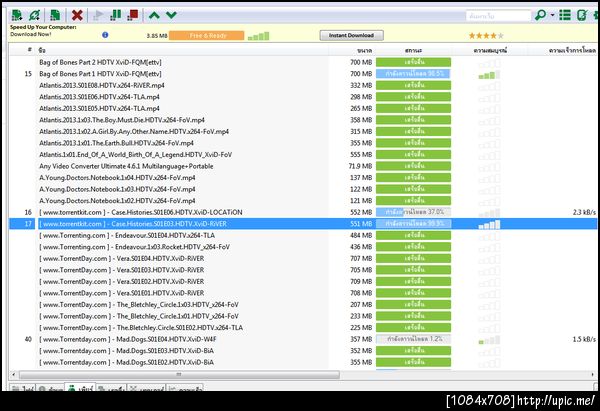
Task: Click health bars for Mad.Dogs.S01E04
Action: click(489, 340)
